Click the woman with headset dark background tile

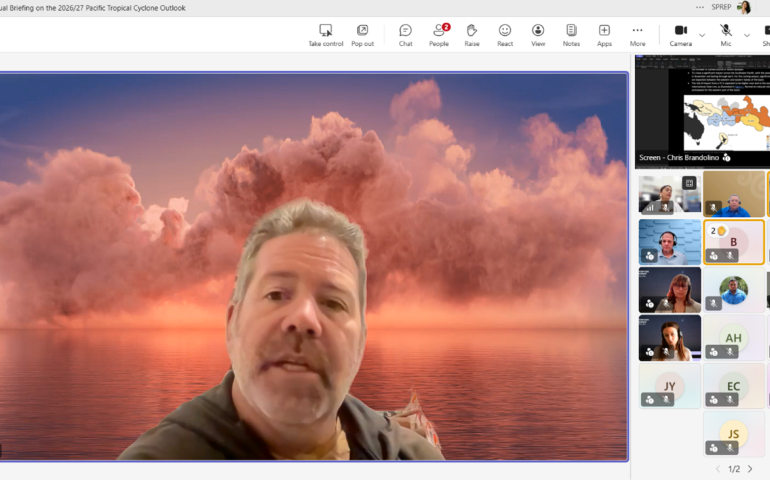coord(670,338)
